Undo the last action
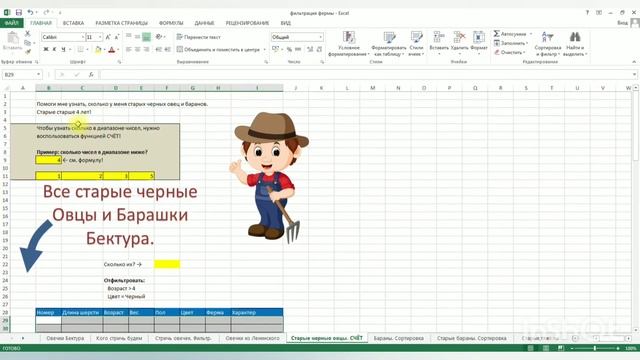Viewport: 640px width, 360px height. click(x=30, y=13)
